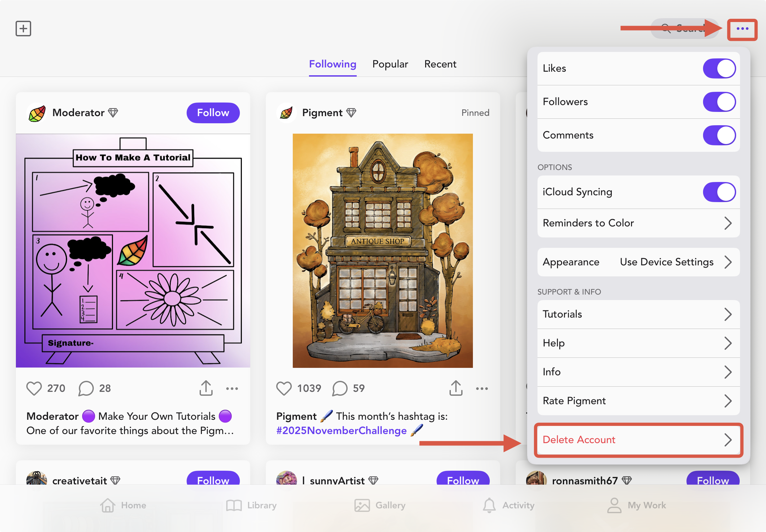Click the 28 comments count
The image size is (766, 532).
pos(105,389)
